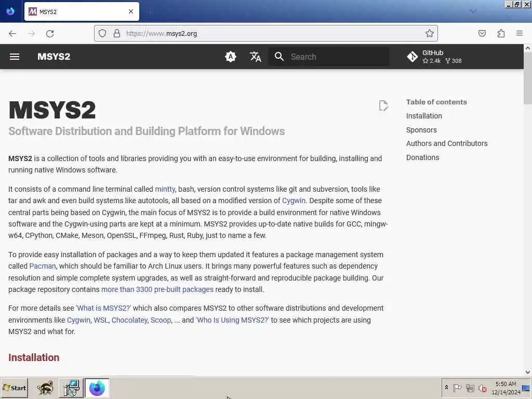532x399 pixels.
Task: Reload the page
Action: pos(50,34)
